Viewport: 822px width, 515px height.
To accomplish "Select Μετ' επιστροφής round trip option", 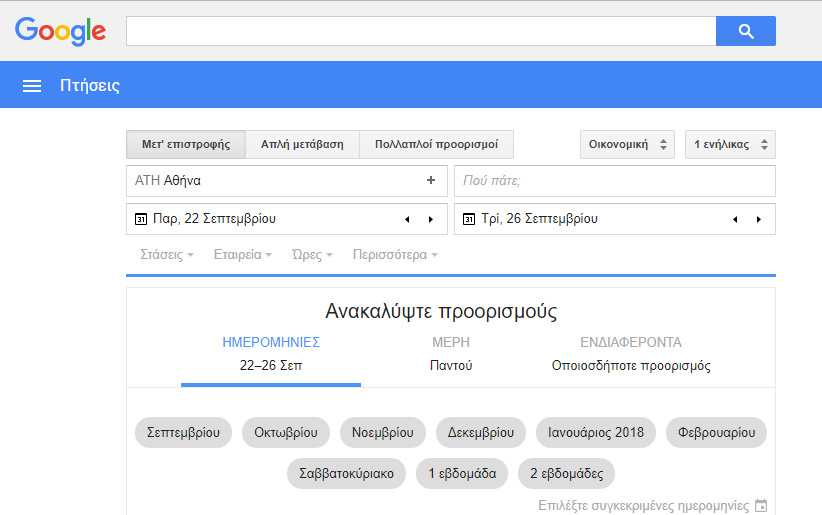I will [186, 144].
